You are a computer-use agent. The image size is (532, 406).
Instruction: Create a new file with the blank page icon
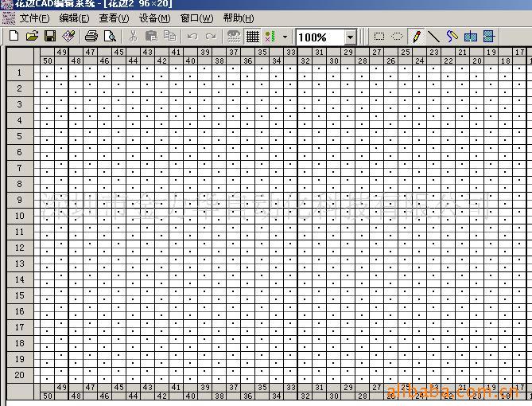(14, 36)
